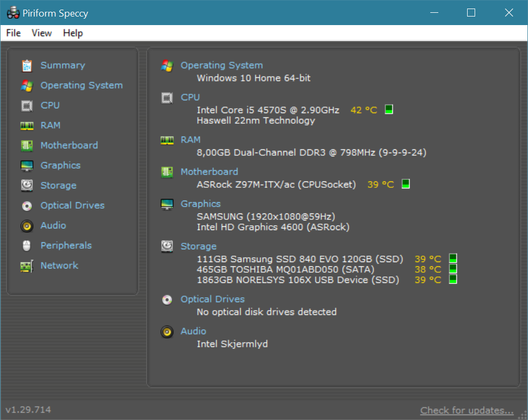Click the Audio speaker icon in main panel
The height and width of the screenshot is (420, 528).
click(x=167, y=332)
